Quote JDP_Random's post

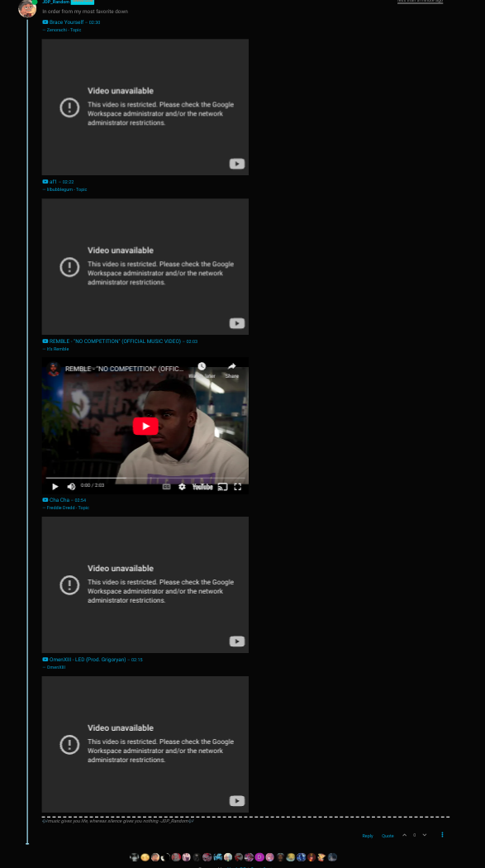click(x=388, y=836)
